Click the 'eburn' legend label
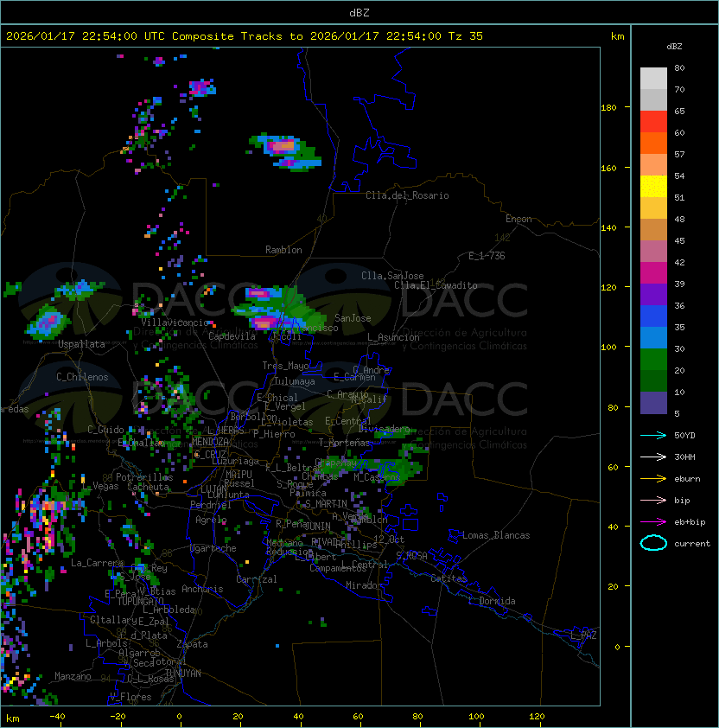The width and height of the screenshot is (719, 728). point(687,479)
